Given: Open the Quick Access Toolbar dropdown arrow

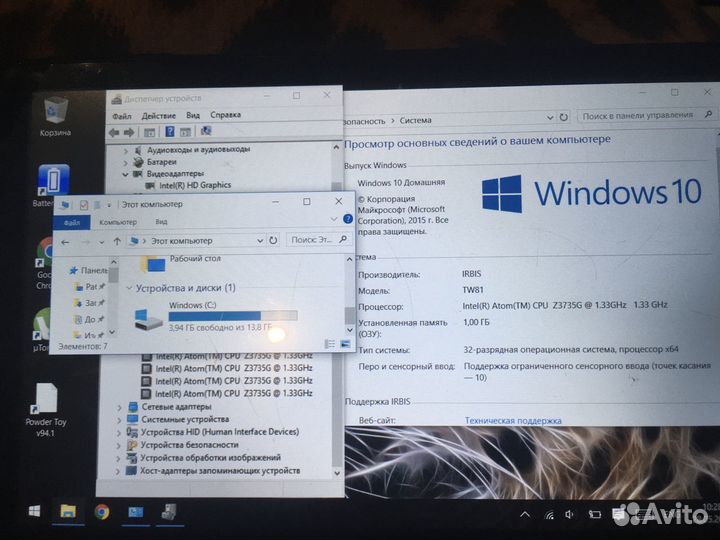Looking at the screenshot, I should point(109,205).
